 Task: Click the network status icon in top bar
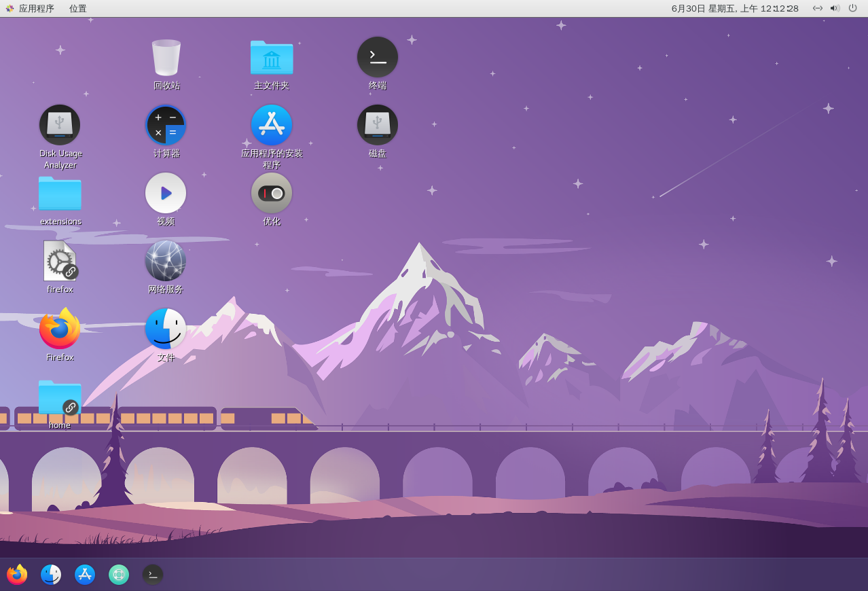[x=818, y=8]
